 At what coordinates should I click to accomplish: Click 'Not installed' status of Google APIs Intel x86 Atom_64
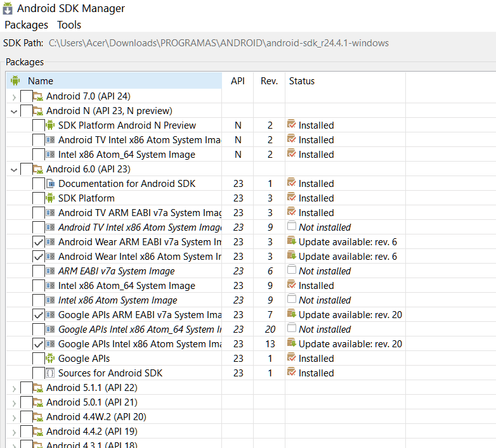point(325,330)
